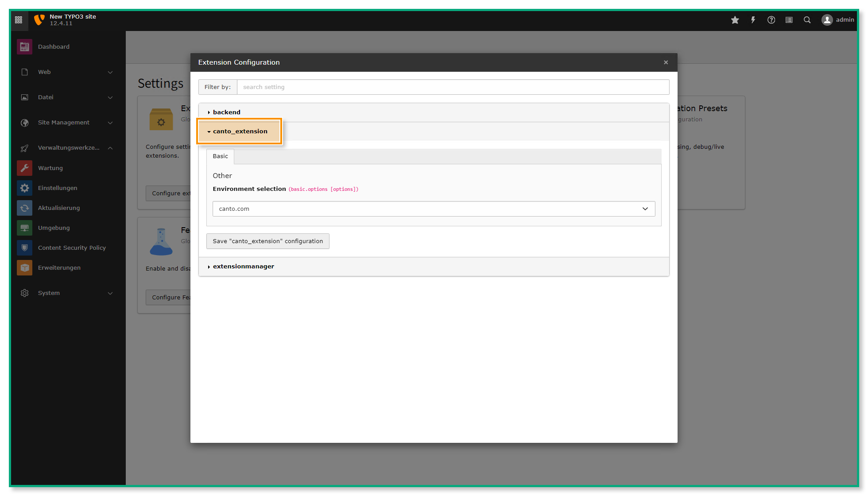Screen dimensions: 868x496
Task: Click the search setting filter field
Action: tap(453, 87)
